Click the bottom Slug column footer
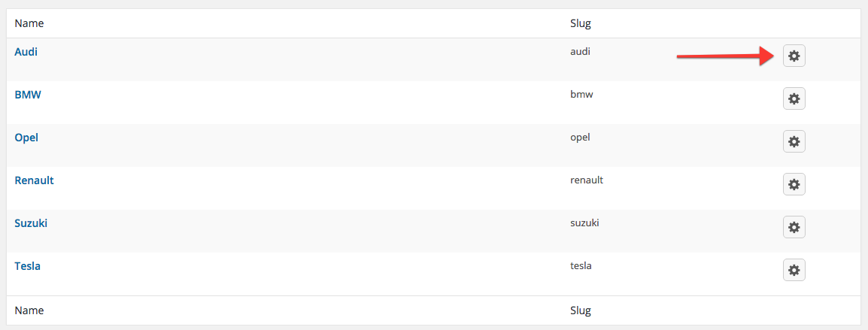Screen dimensions: 868x330 coord(581,310)
